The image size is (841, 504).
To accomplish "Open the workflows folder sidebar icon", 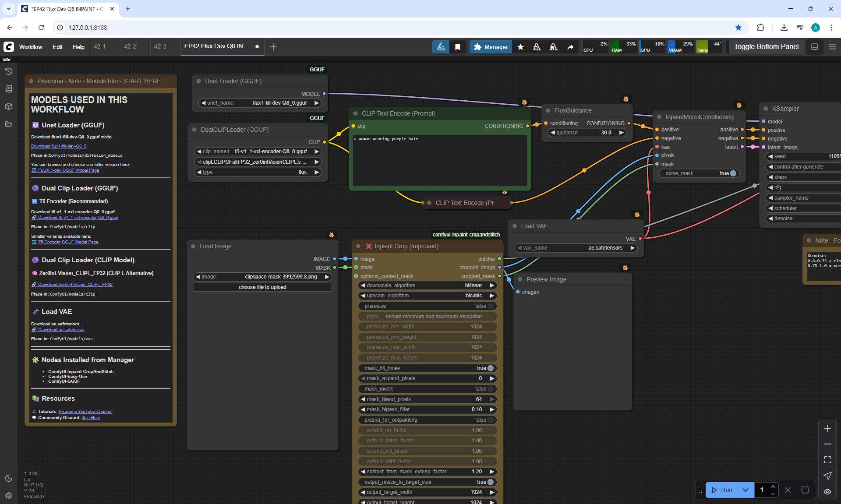I will coord(8,124).
